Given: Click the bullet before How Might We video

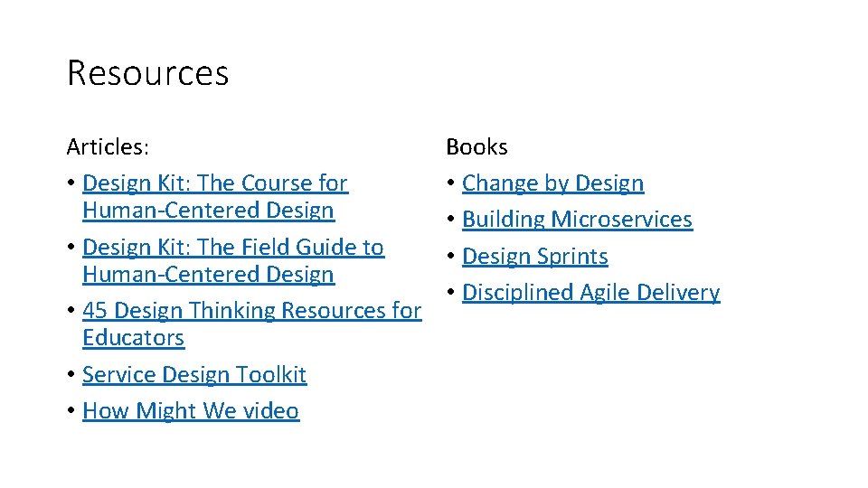Looking at the screenshot, I should click(x=71, y=412).
